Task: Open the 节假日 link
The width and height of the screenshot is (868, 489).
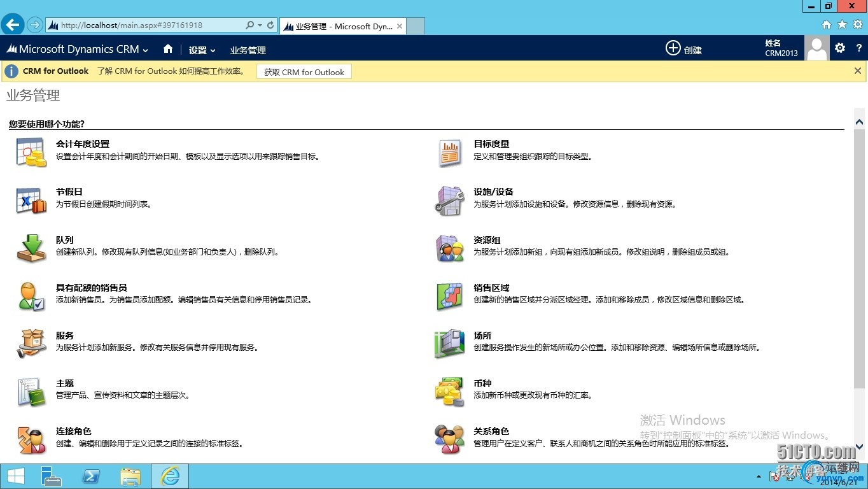Action: coord(69,192)
